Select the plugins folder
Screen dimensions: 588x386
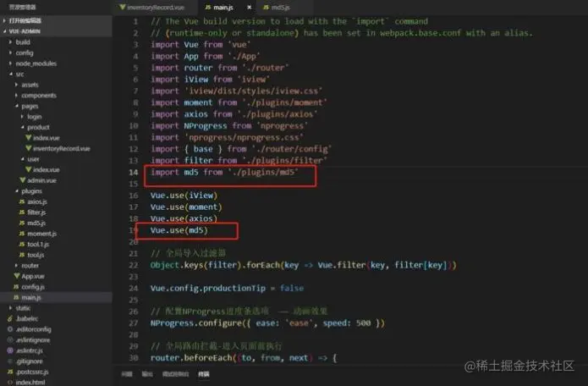pos(31,191)
